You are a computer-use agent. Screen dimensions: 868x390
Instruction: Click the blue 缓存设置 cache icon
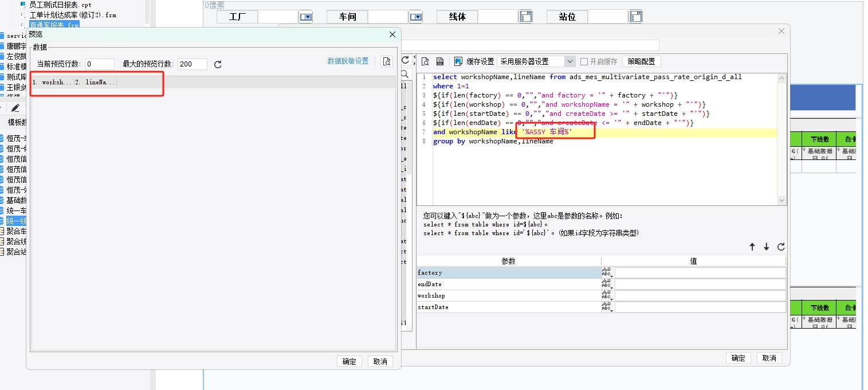(458, 61)
